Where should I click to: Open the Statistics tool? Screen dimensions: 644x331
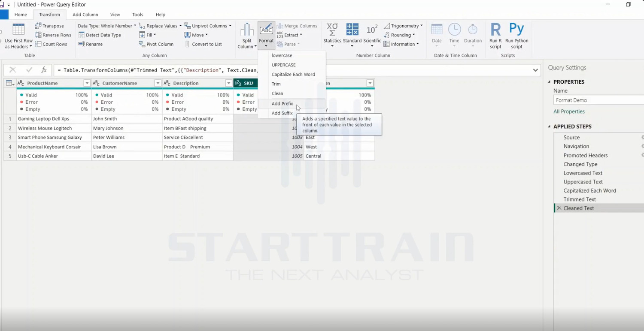point(332,35)
